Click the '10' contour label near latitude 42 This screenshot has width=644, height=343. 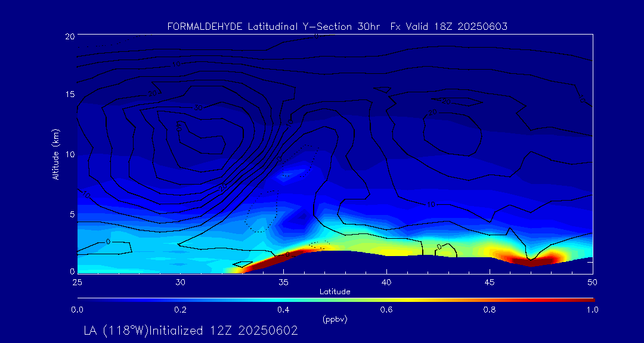431,204
